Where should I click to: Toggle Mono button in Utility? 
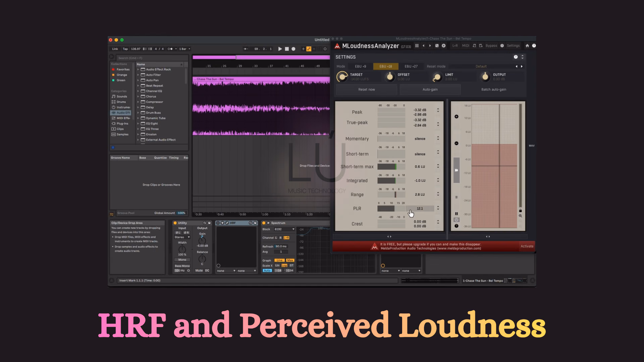click(182, 260)
